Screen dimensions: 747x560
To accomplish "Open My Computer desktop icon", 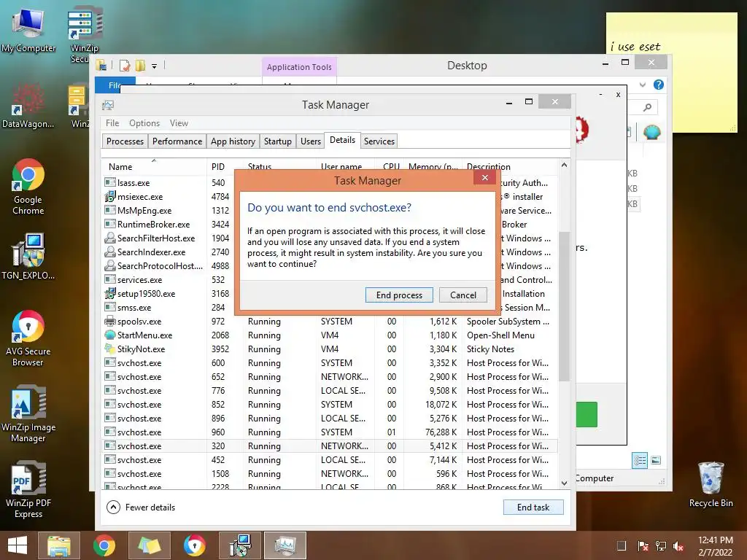I will point(28,29).
